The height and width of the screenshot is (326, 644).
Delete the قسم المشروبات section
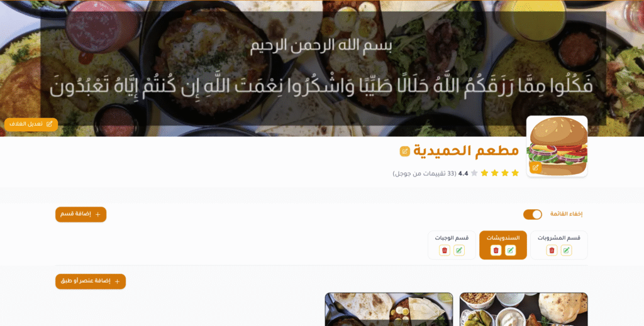552,251
